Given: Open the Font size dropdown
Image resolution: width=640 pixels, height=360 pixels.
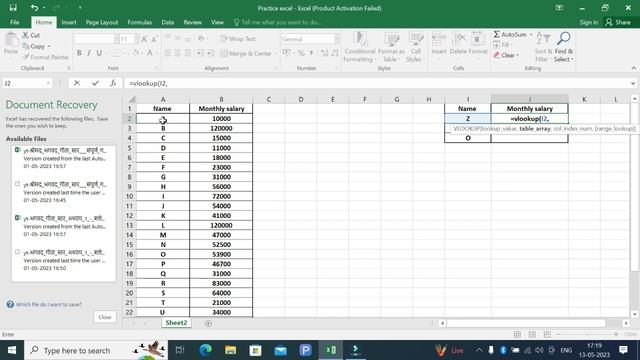Looking at the screenshot, I should [x=137, y=39].
